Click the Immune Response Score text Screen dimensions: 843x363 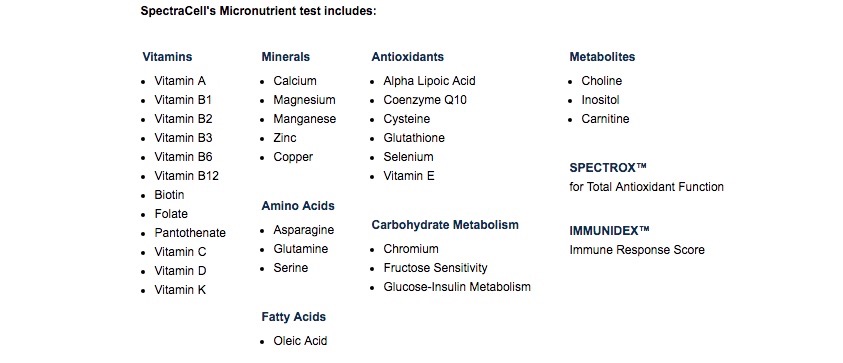pos(637,250)
